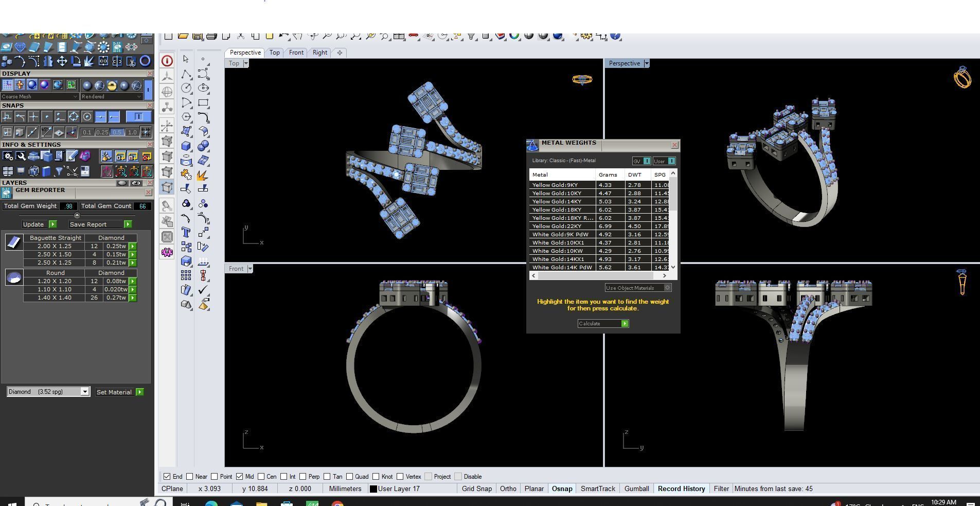Open the Perspective viewport menu arrow

click(647, 63)
